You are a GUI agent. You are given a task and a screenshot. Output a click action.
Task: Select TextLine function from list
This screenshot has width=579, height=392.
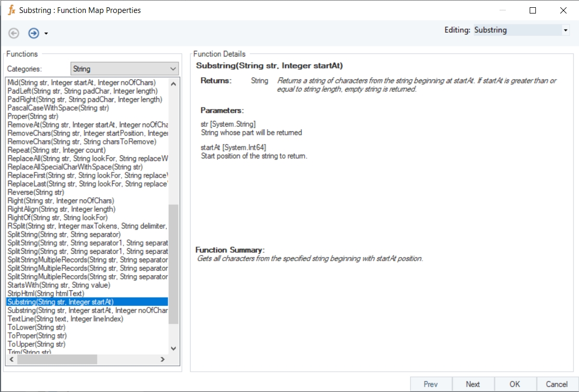(65, 319)
